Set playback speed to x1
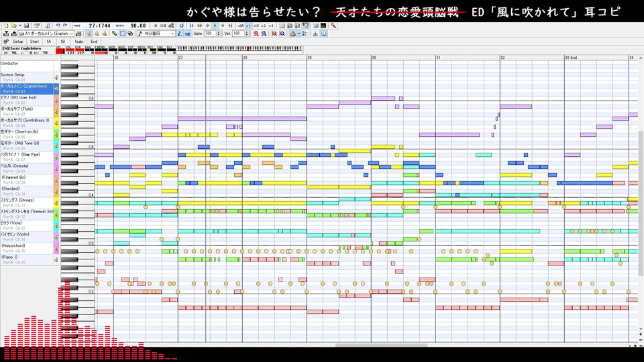This screenshot has width=644, height=362. [248, 25]
